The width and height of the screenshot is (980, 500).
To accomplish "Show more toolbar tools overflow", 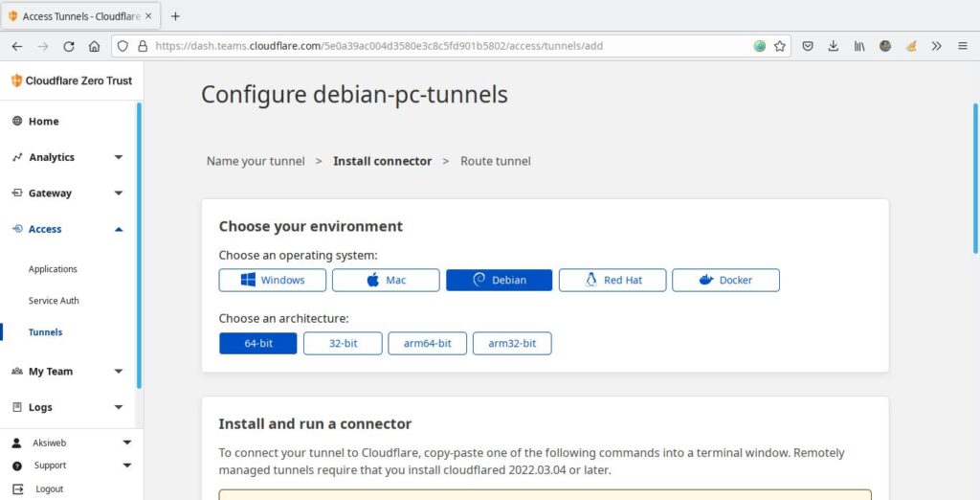I will pyautogui.click(x=936, y=46).
